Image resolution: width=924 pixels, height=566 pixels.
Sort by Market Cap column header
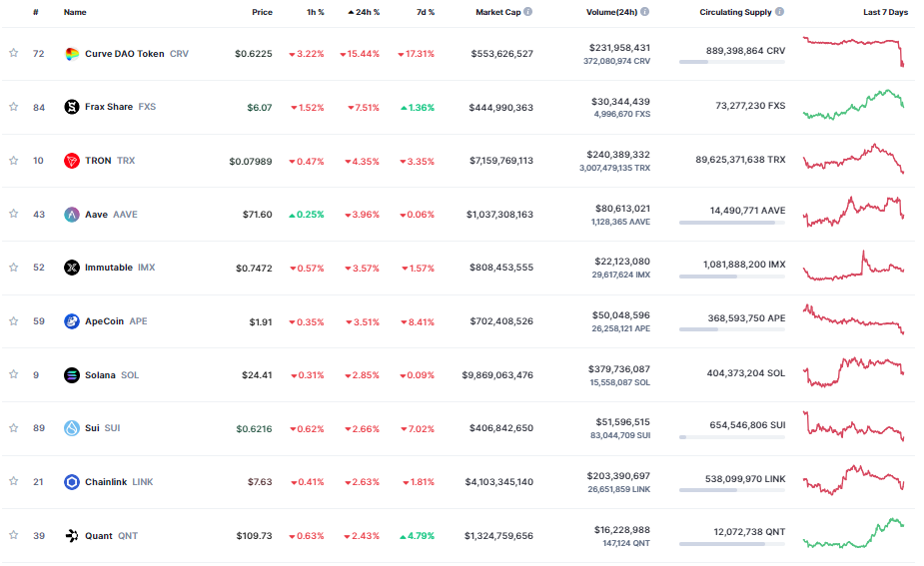point(497,12)
